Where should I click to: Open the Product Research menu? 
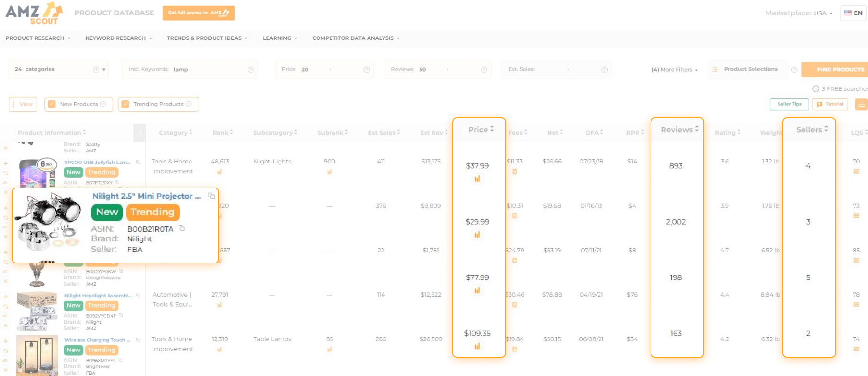pos(38,38)
